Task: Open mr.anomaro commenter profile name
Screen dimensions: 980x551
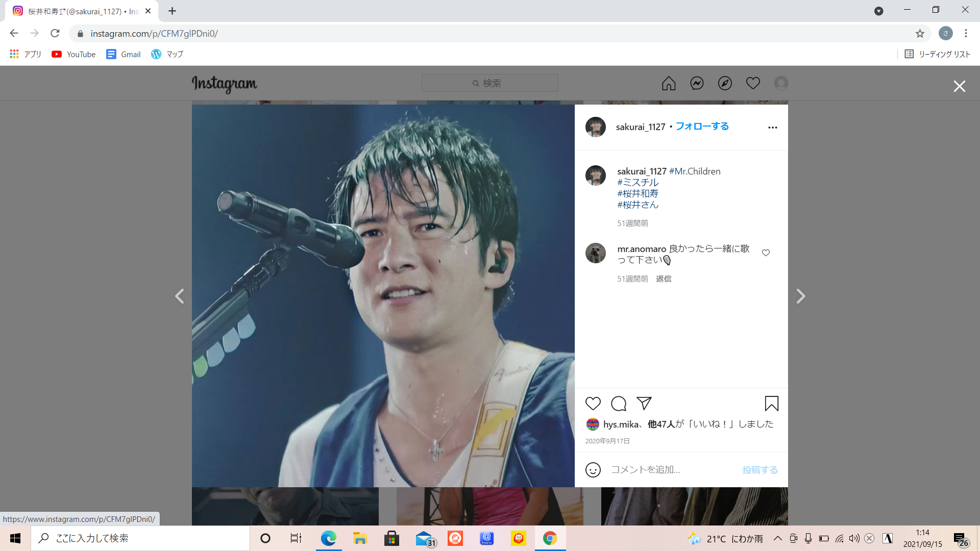Action: click(642, 249)
